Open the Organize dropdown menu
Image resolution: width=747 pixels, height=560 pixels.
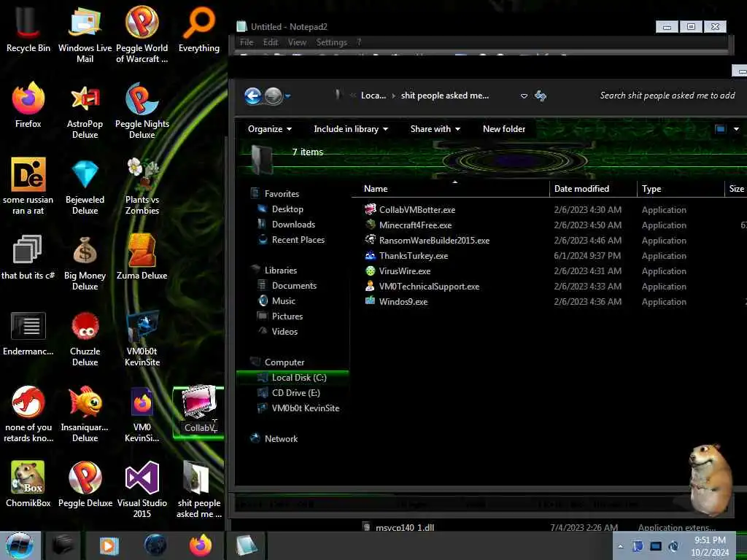270,129
